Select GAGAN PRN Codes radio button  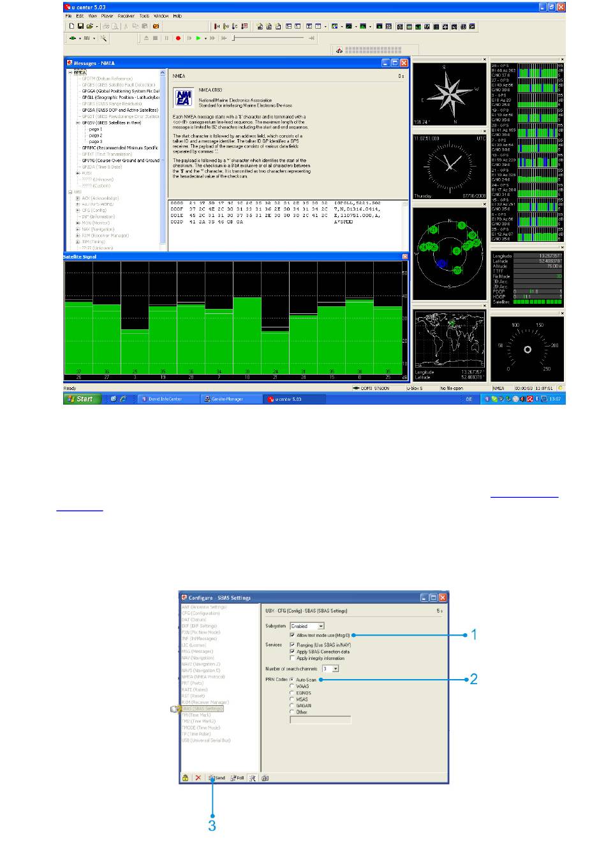point(292,705)
